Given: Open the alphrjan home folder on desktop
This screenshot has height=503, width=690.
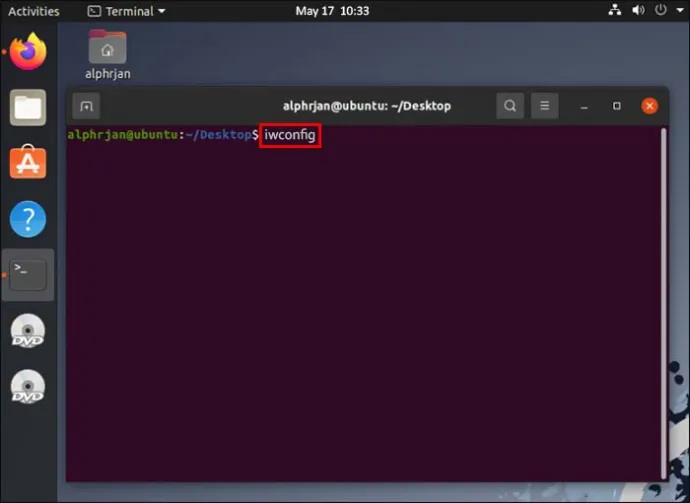Looking at the screenshot, I should pos(107,55).
